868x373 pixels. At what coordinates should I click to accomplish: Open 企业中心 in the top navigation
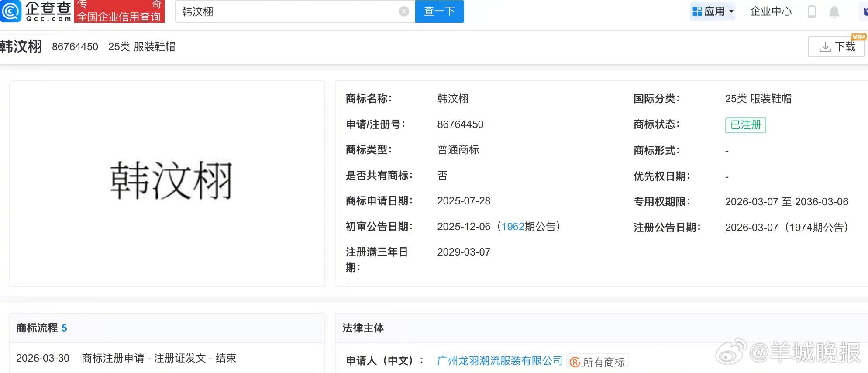[x=771, y=11]
